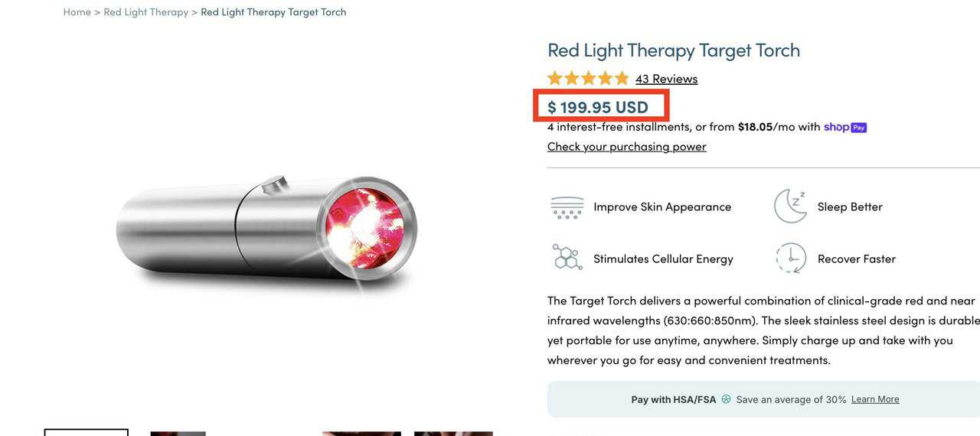Select the second product thumbnail

pyautogui.click(x=178, y=433)
